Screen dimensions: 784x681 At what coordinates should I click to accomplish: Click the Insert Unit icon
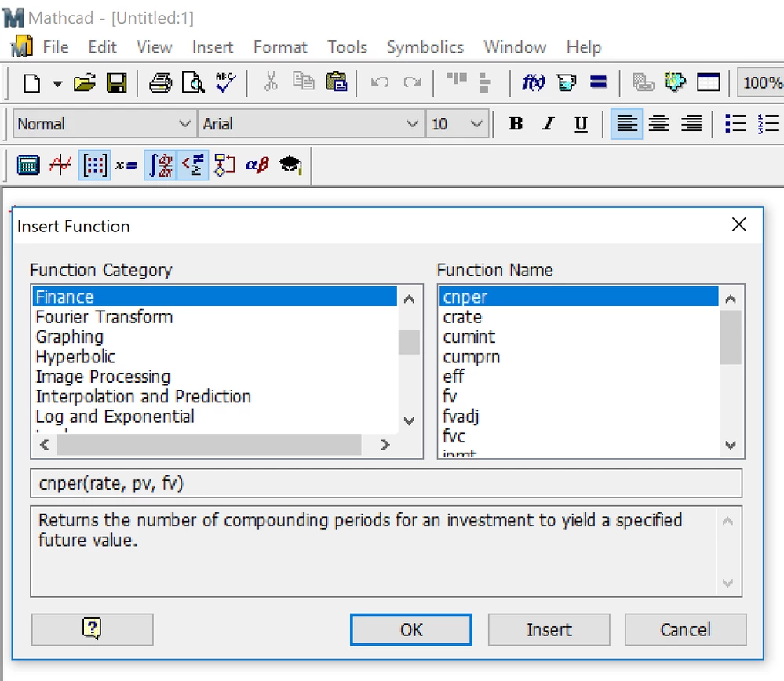coord(567,82)
